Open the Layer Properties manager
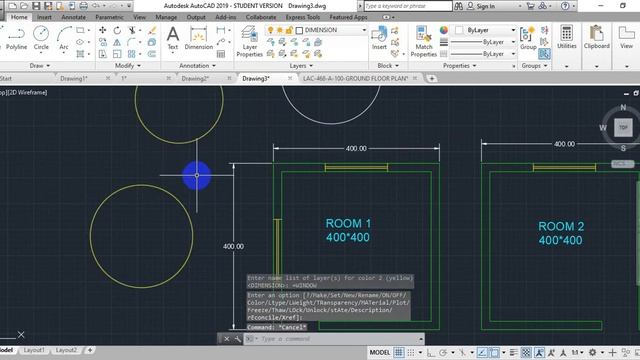Image resolution: width=640 pixels, height=360 pixels. 249,41
